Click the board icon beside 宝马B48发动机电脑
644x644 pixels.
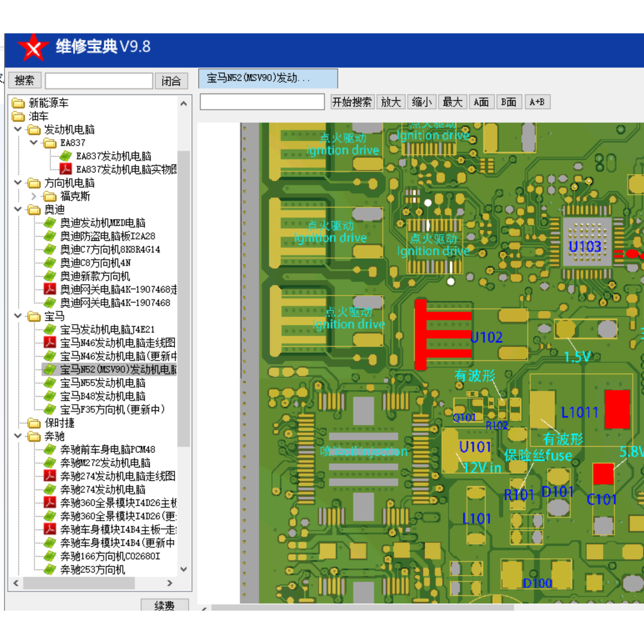(x=50, y=396)
